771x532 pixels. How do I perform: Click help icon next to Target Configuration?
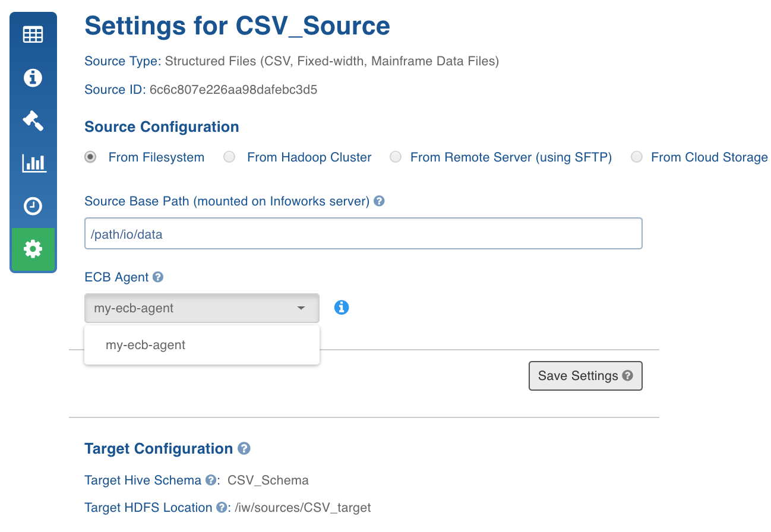(244, 448)
